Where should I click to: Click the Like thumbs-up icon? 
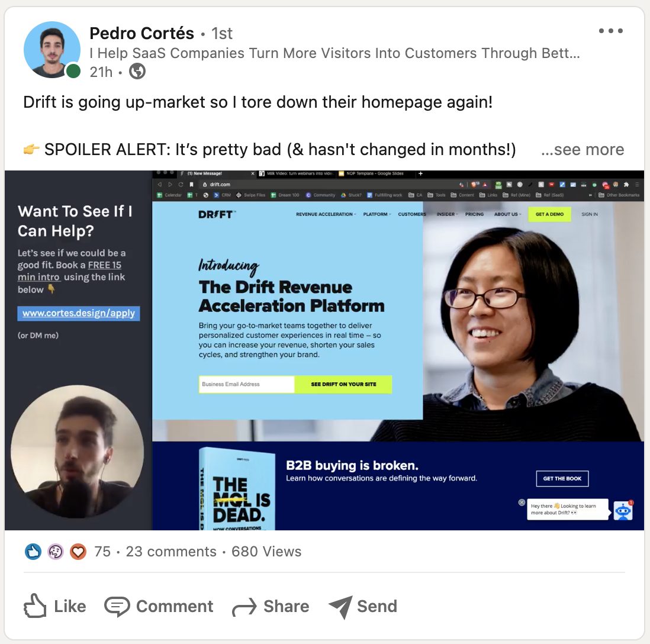[x=35, y=606]
